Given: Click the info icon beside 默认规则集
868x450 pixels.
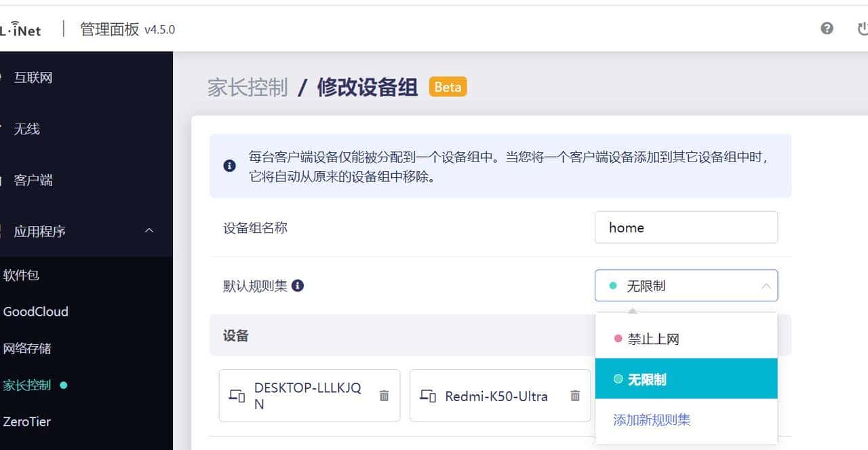Looking at the screenshot, I should click(x=296, y=286).
